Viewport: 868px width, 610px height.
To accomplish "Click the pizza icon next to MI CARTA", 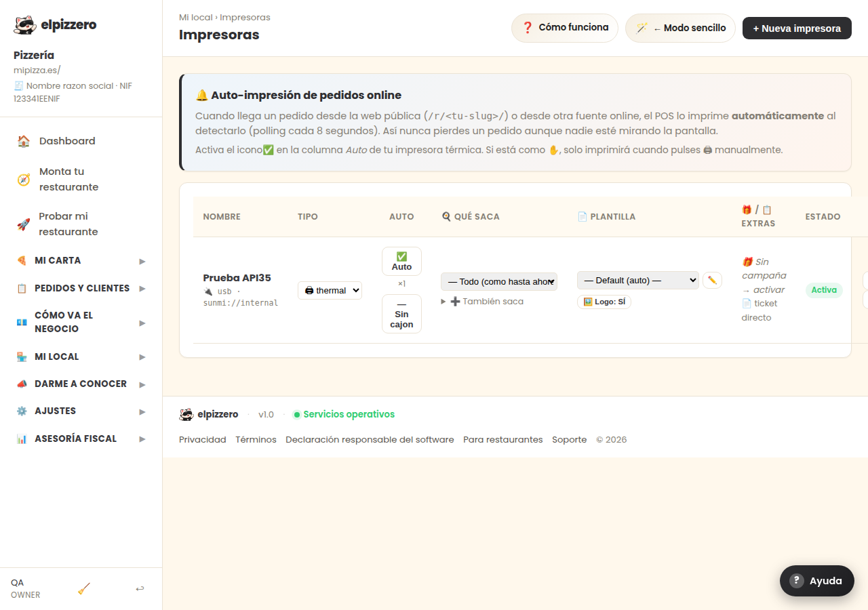I will [22, 261].
